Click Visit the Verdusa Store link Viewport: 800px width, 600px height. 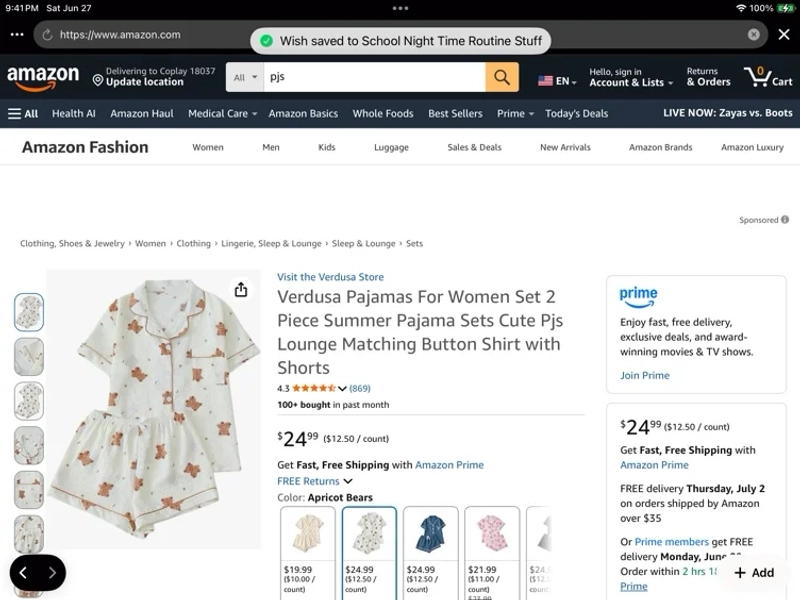[330, 277]
